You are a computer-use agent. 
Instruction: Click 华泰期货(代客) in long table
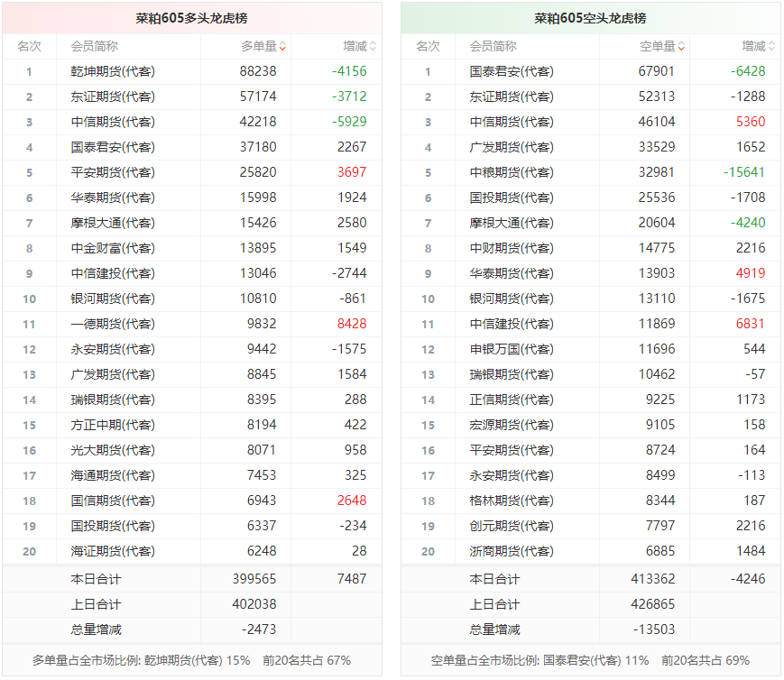[113, 198]
